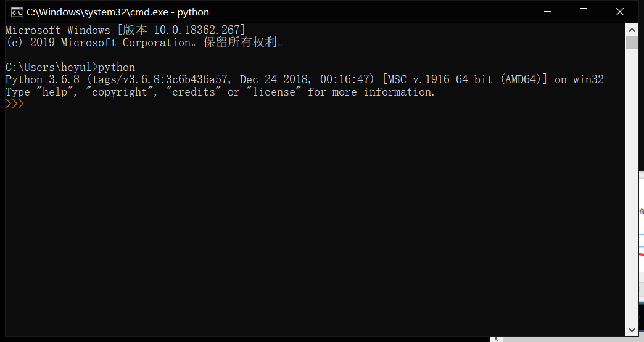Screen dimensions: 644x342
Task: Click the word "credits" in the terminal
Action: (194, 92)
